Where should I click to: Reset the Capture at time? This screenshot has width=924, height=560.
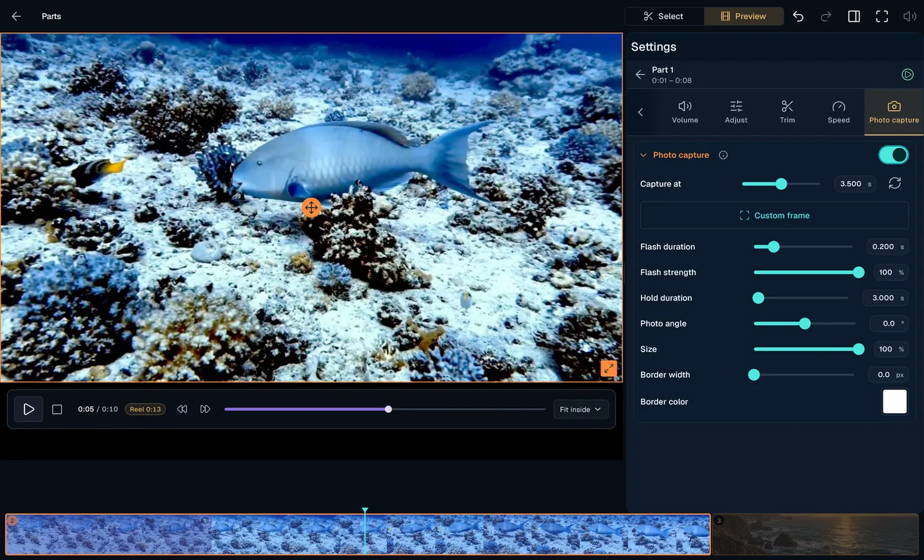tap(894, 183)
